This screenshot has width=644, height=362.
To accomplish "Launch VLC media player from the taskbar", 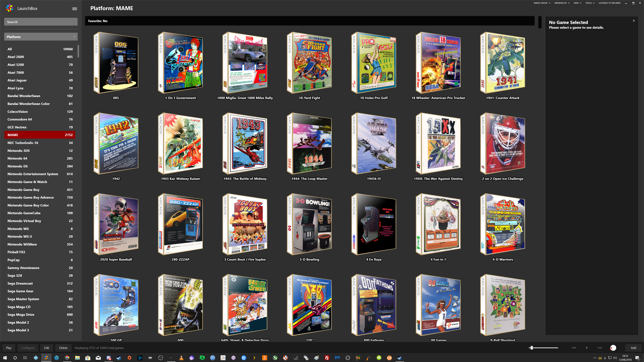I will (x=181, y=358).
